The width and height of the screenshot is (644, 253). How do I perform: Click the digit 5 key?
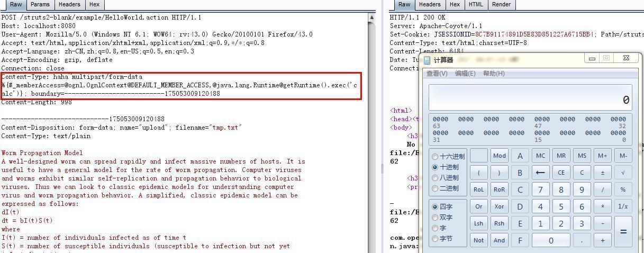pyautogui.click(x=561, y=206)
